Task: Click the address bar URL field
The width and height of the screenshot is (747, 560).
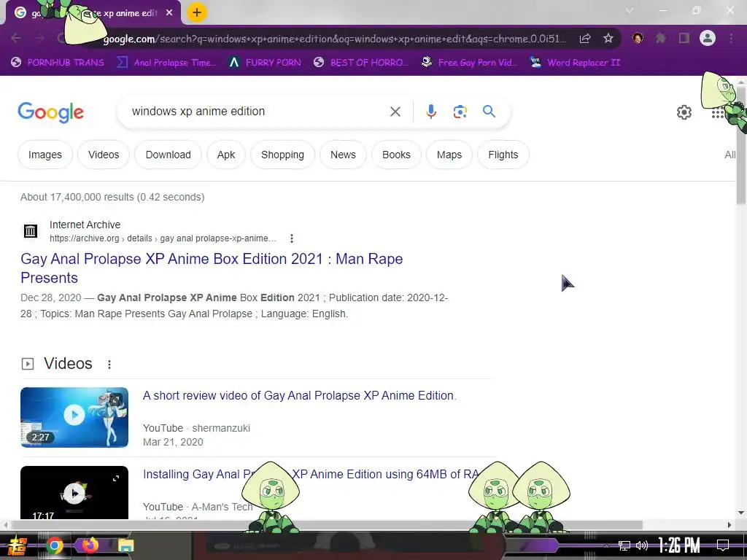Action: coord(333,39)
